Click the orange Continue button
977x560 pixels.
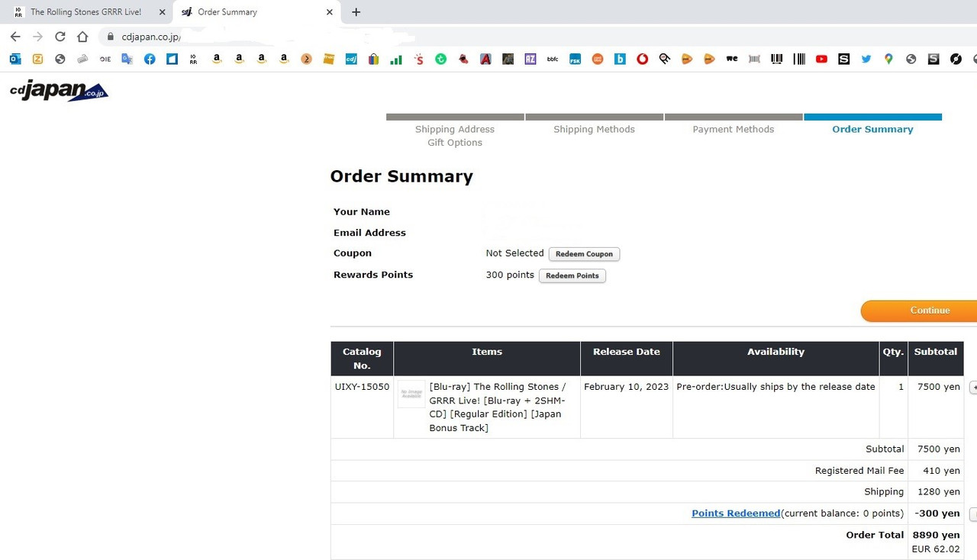[x=919, y=311]
